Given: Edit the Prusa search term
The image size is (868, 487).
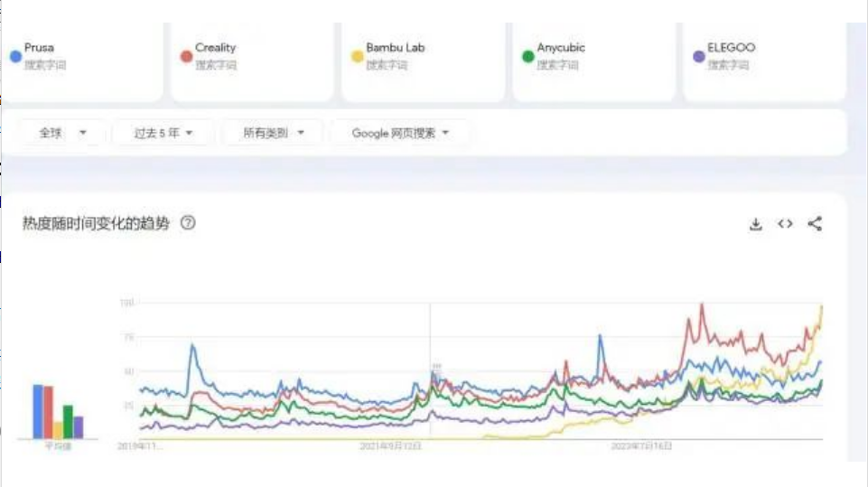Looking at the screenshot, I should tap(82, 62).
